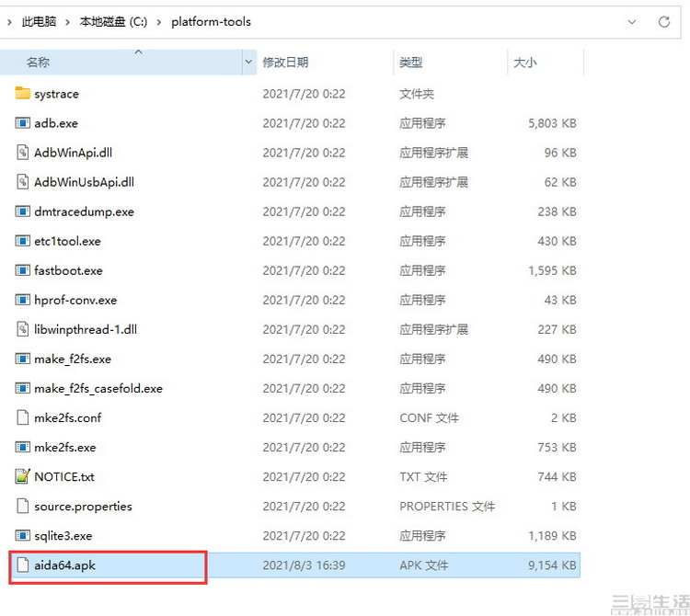Click the fastboot.exe file icon
This screenshot has height=616, width=690.
22,270
